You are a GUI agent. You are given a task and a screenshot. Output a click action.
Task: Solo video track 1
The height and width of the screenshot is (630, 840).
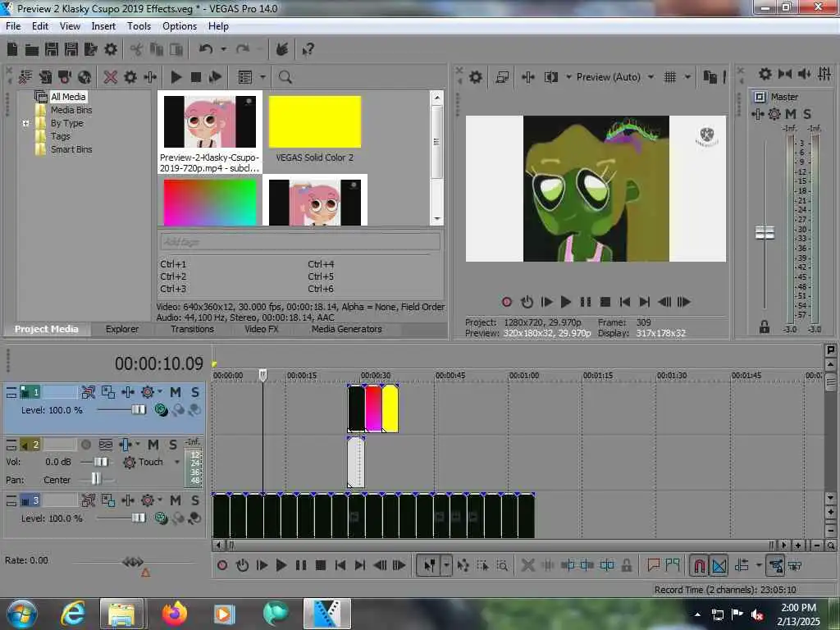click(x=195, y=392)
